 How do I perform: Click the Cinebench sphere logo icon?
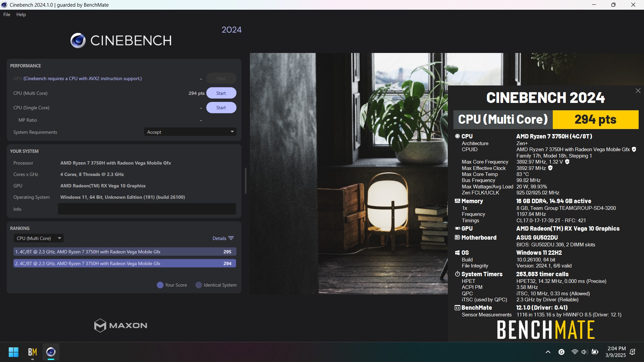[78, 41]
